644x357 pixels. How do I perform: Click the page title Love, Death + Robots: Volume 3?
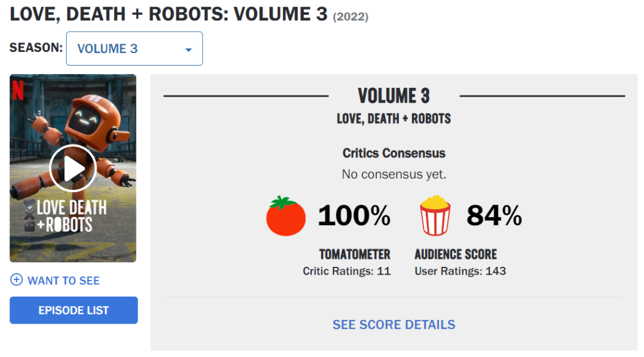(169, 14)
